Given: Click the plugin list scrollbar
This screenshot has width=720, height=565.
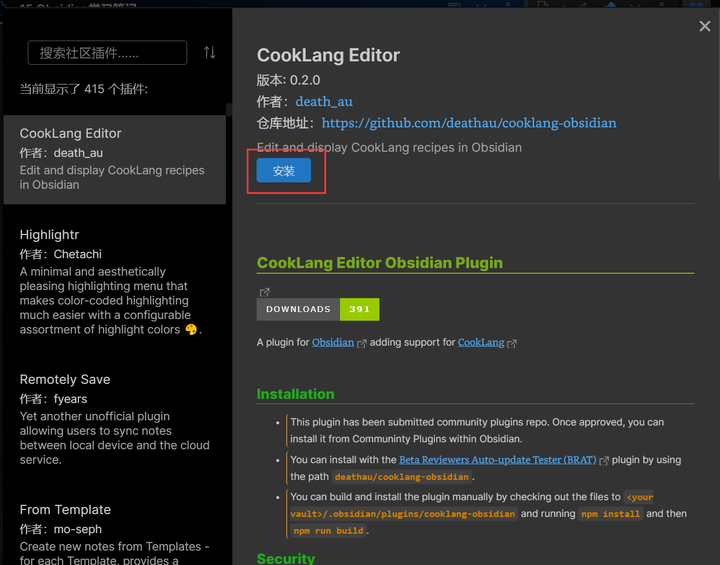Looking at the screenshot, I should (228, 110).
